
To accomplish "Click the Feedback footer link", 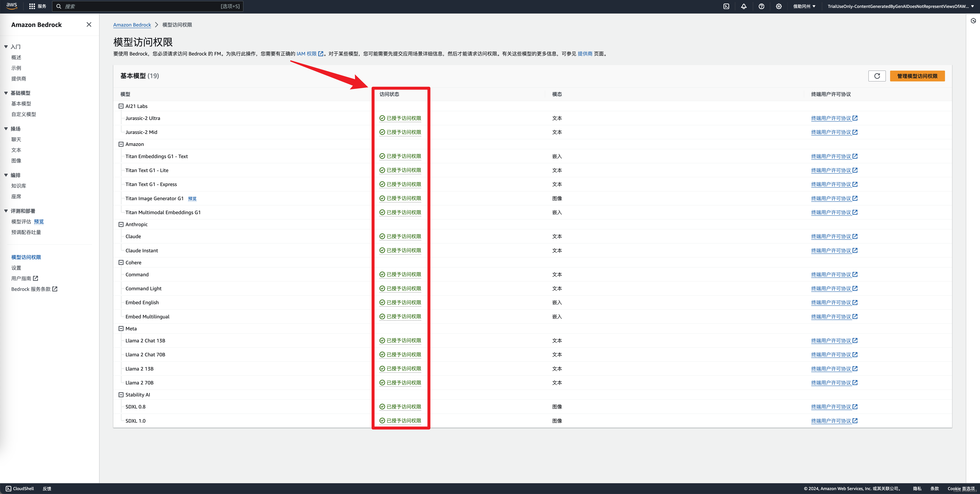I will 47,489.
